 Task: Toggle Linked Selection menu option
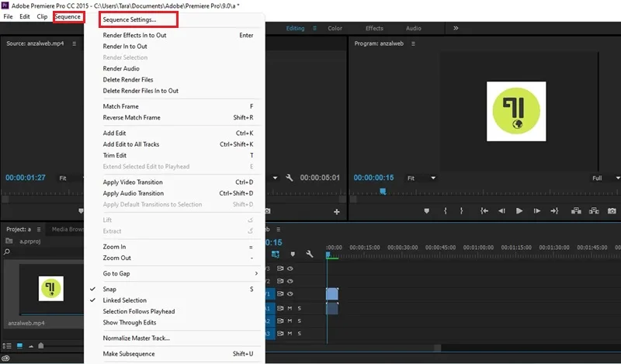click(x=174, y=300)
